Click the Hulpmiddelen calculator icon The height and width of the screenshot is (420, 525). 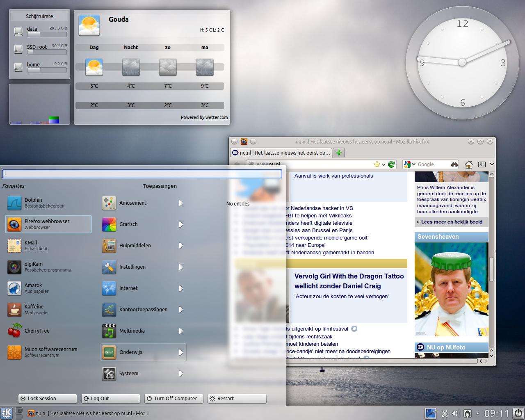[109, 246]
